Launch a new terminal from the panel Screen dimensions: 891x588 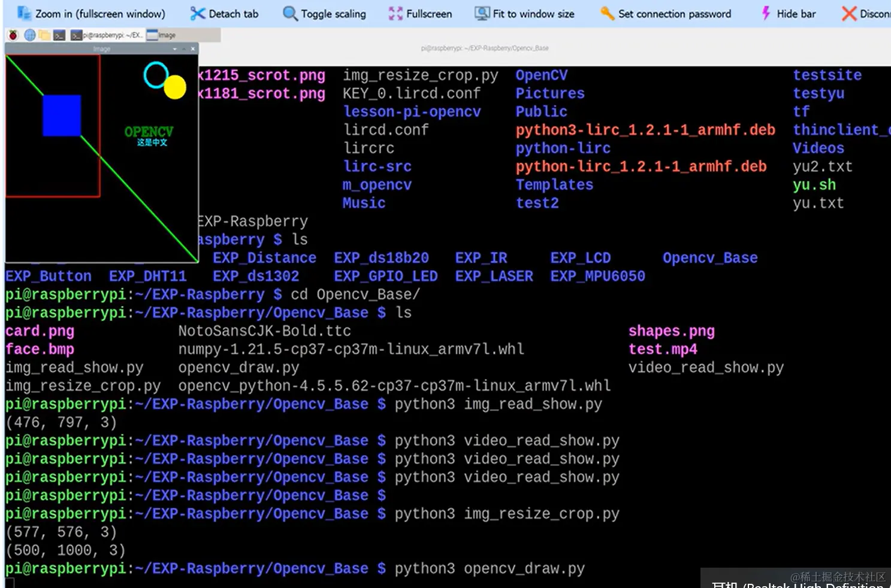tap(59, 35)
